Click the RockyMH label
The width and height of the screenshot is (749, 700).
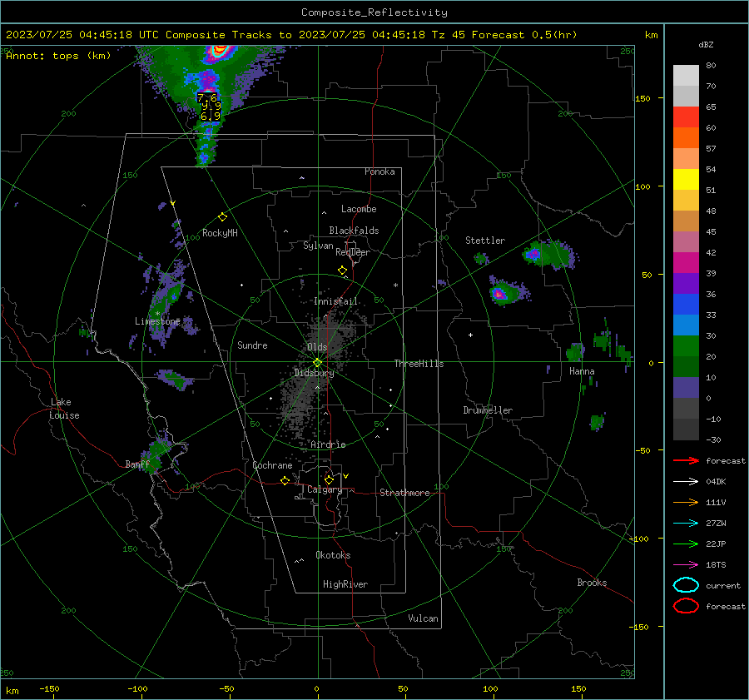coord(220,233)
